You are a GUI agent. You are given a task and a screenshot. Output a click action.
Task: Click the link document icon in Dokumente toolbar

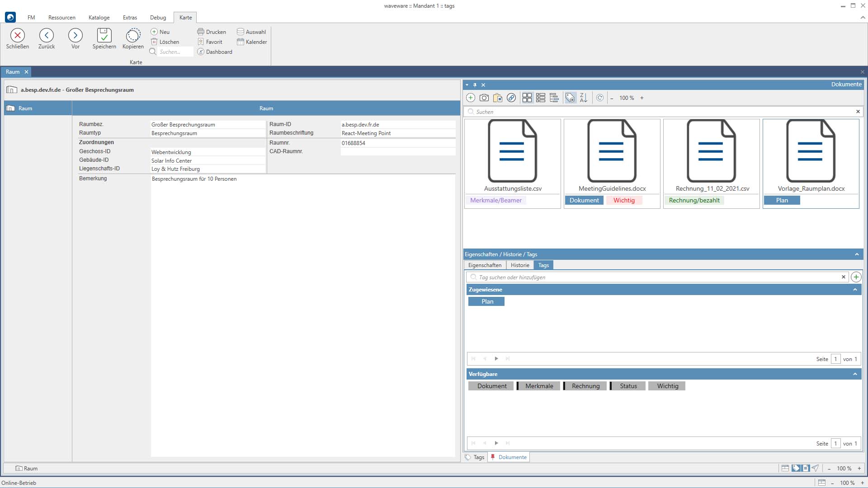(x=511, y=98)
